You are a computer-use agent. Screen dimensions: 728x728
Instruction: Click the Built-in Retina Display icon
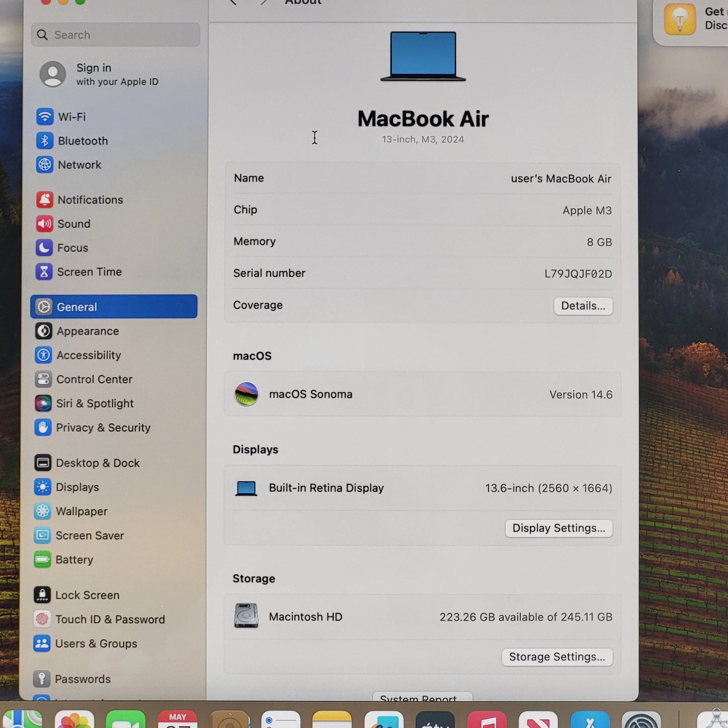tap(246, 488)
